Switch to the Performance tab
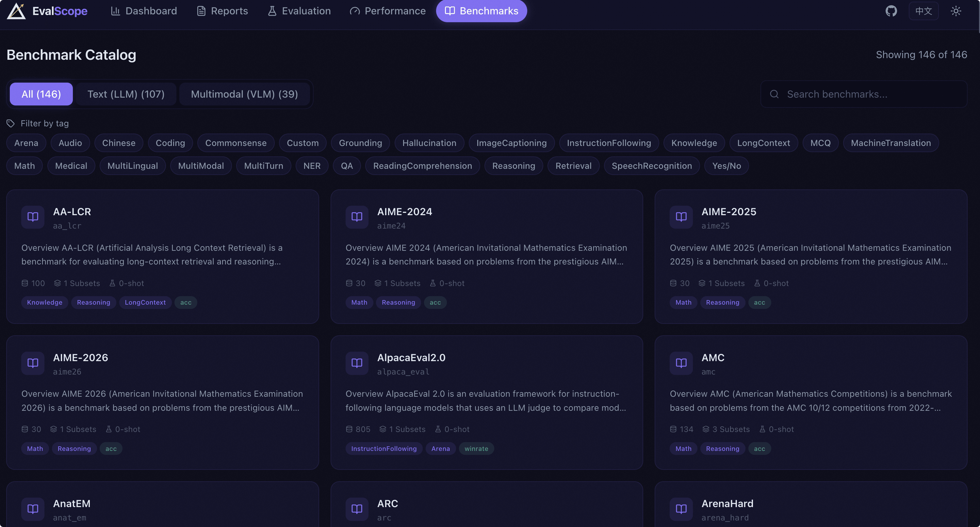This screenshot has width=980, height=527. pos(387,11)
